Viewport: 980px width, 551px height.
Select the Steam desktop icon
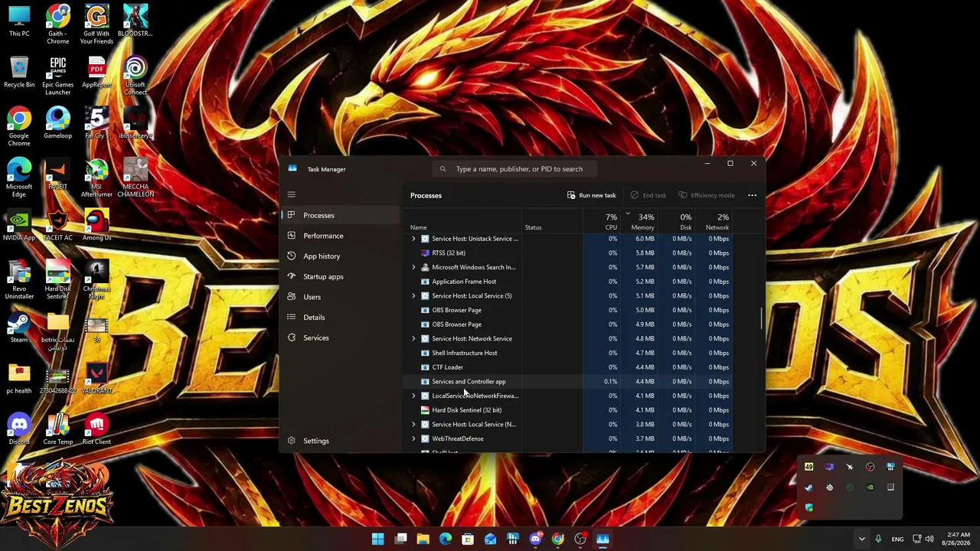coord(19,328)
